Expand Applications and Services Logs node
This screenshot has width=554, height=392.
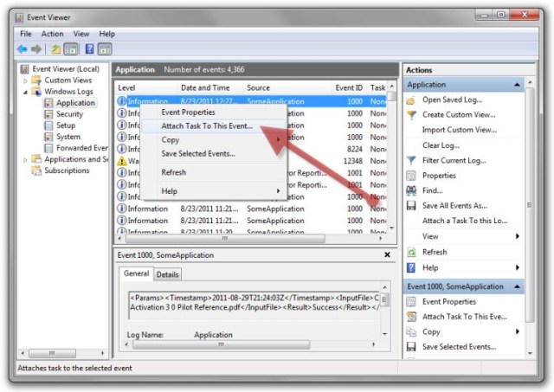click(25, 159)
